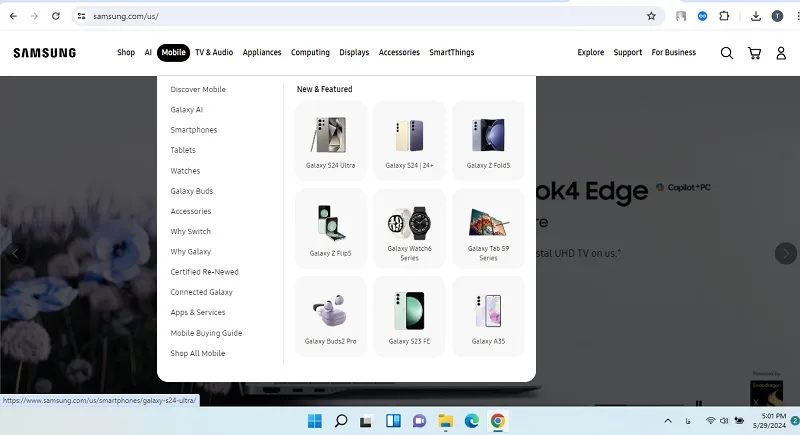Image resolution: width=800 pixels, height=435 pixels.
Task: Open File Explorer in the taskbar
Action: pos(445,421)
